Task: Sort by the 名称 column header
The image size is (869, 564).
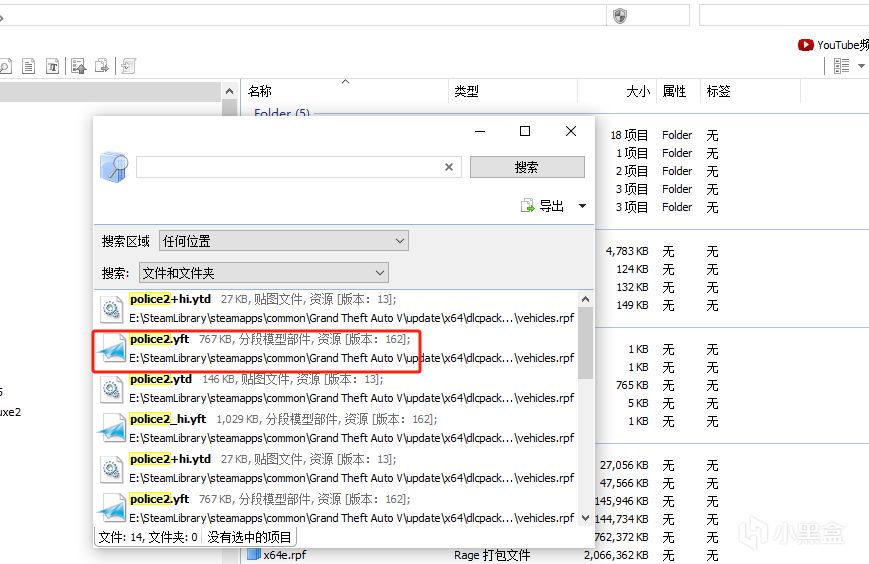Action: coord(259,91)
